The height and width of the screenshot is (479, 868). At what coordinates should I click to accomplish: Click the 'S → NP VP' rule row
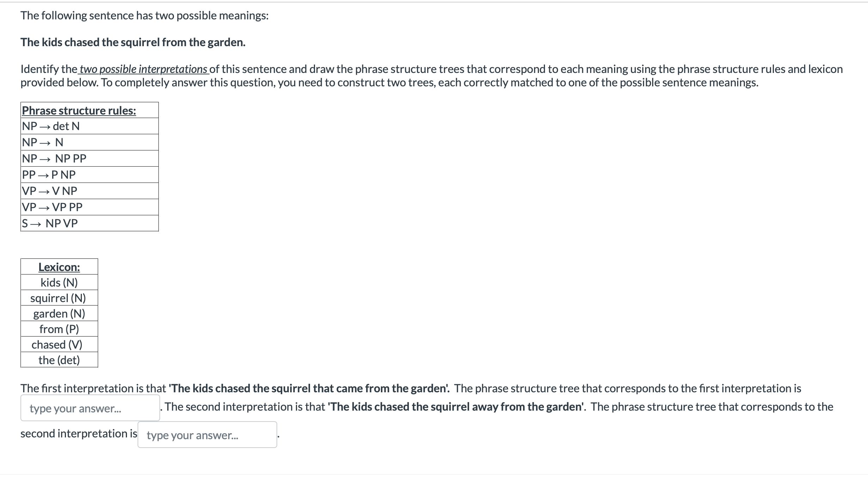[90, 223]
